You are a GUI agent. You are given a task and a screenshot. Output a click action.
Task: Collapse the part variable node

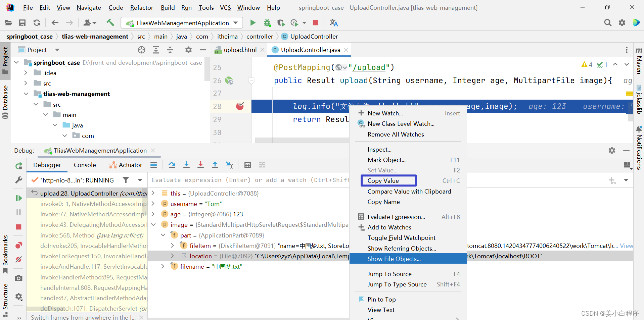click(x=163, y=235)
